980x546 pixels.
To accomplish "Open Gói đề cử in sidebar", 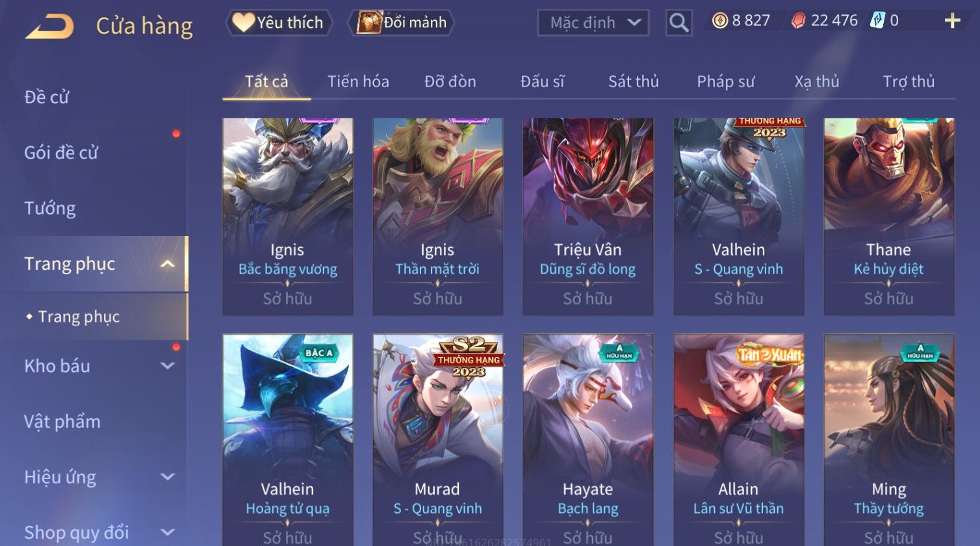I will tap(61, 153).
